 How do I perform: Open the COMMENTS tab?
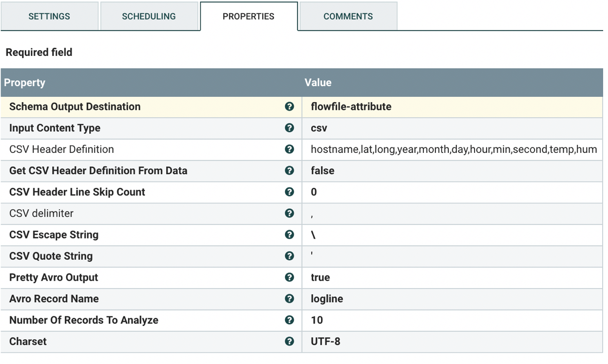click(x=348, y=16)
